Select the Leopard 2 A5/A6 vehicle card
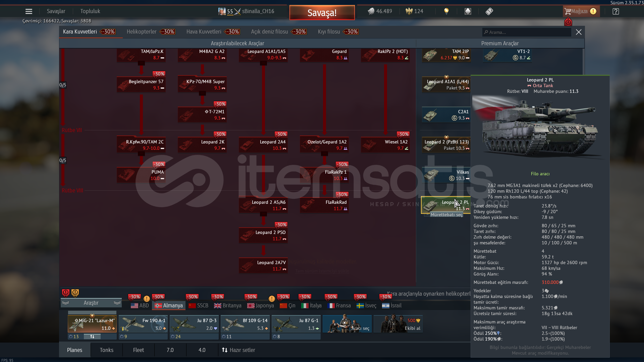Viewport: 644px width, 362px height. coord(263,205)
